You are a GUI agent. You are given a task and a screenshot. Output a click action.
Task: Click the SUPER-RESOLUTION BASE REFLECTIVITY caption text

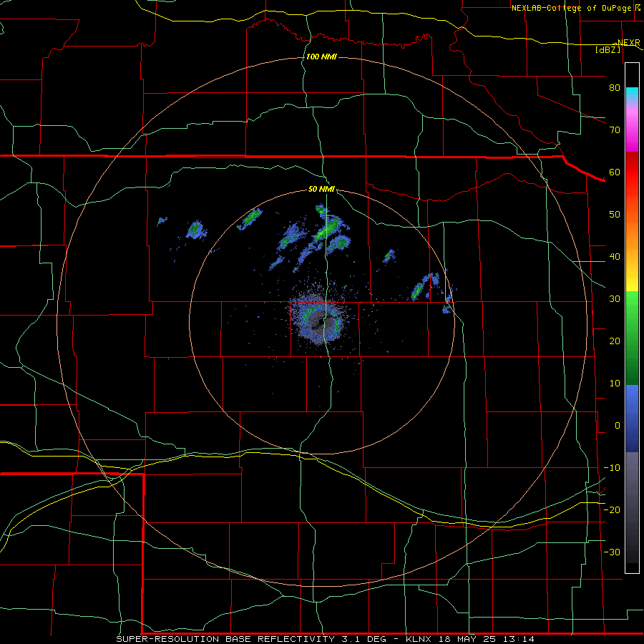pos(225,639)
